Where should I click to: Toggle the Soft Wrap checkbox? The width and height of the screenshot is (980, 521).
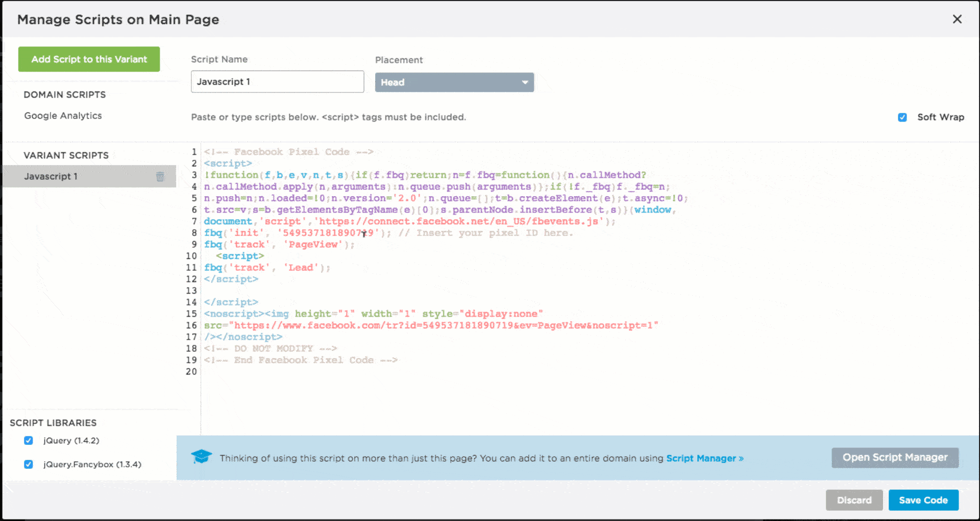click(x=902, y=117)
